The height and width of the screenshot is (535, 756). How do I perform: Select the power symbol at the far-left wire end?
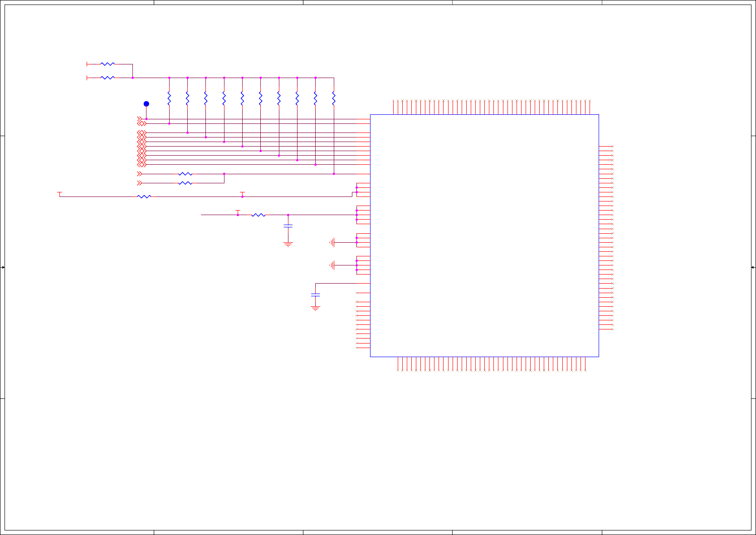click(59, 193)
